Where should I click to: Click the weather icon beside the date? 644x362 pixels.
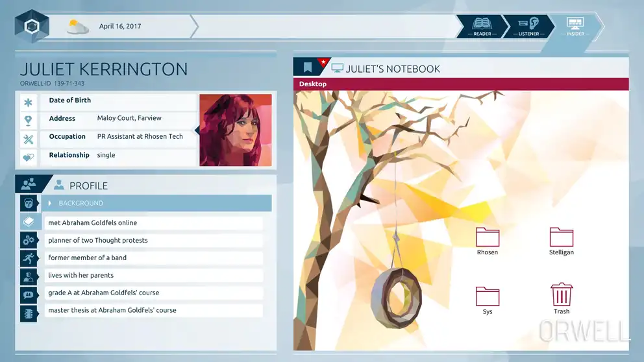tap(78, 27)
